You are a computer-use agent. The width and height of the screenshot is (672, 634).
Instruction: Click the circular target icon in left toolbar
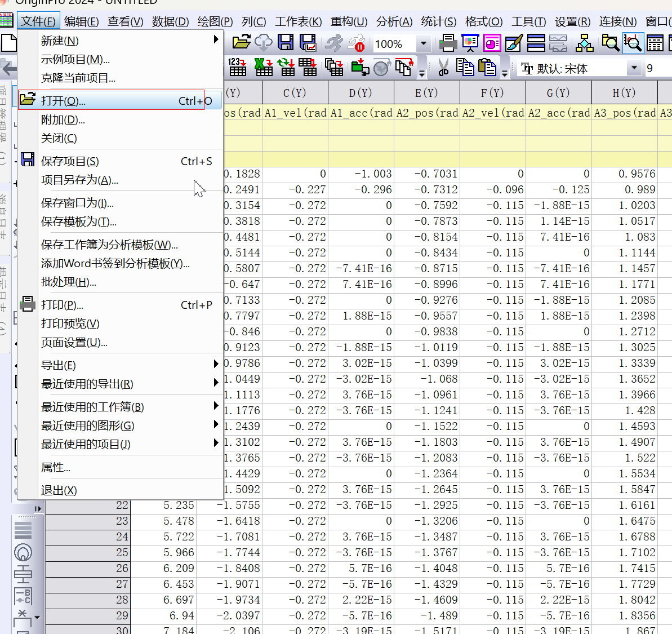click(x=23, y=552)
